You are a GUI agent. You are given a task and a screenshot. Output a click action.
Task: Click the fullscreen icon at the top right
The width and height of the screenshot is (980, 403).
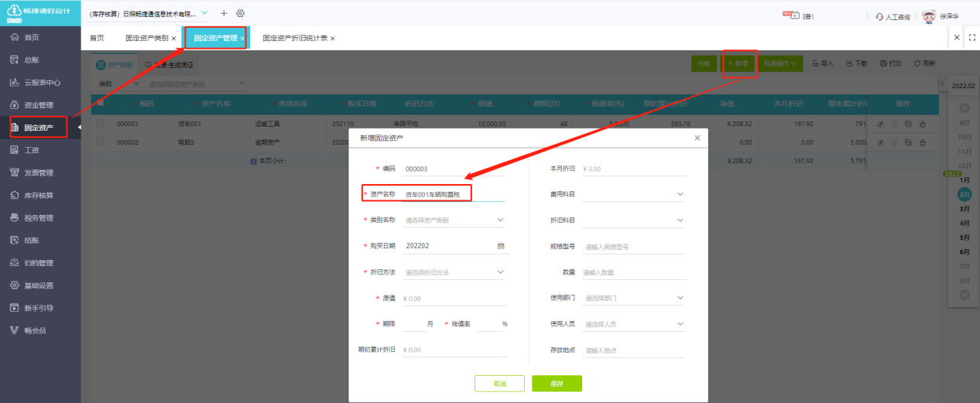971,37
